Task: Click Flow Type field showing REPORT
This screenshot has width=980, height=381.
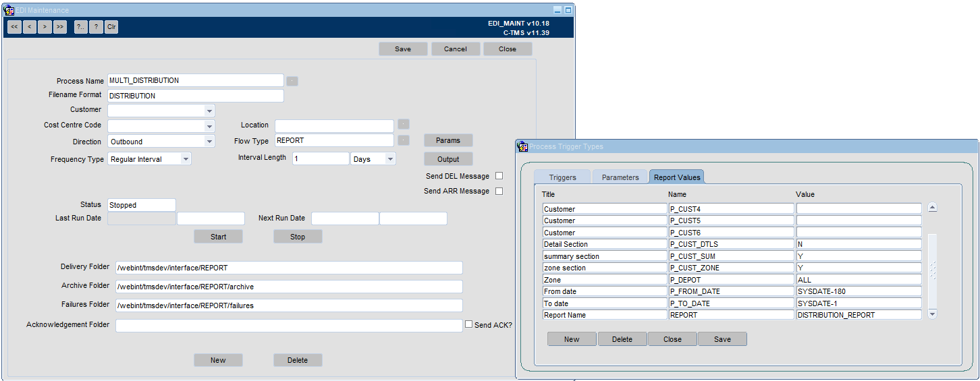Action: [x=334, y=141]
